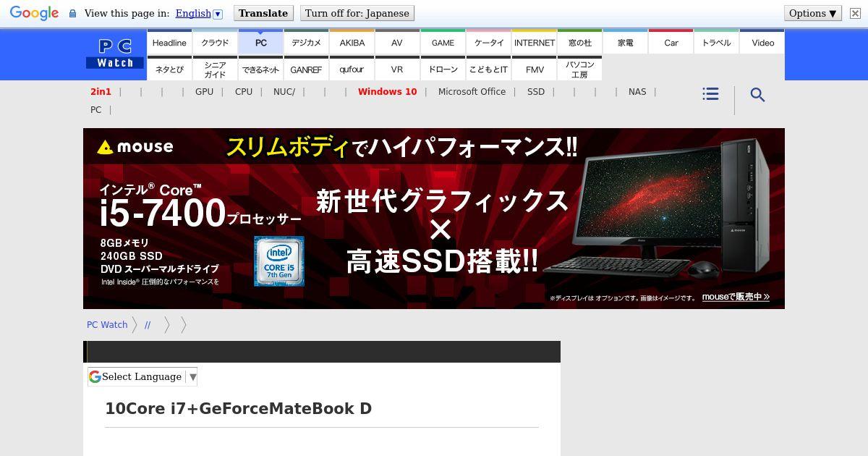868x456 pixels.
Task: Open the ケータイ tab
Action: pyautogui.click(x=489, y=42)
